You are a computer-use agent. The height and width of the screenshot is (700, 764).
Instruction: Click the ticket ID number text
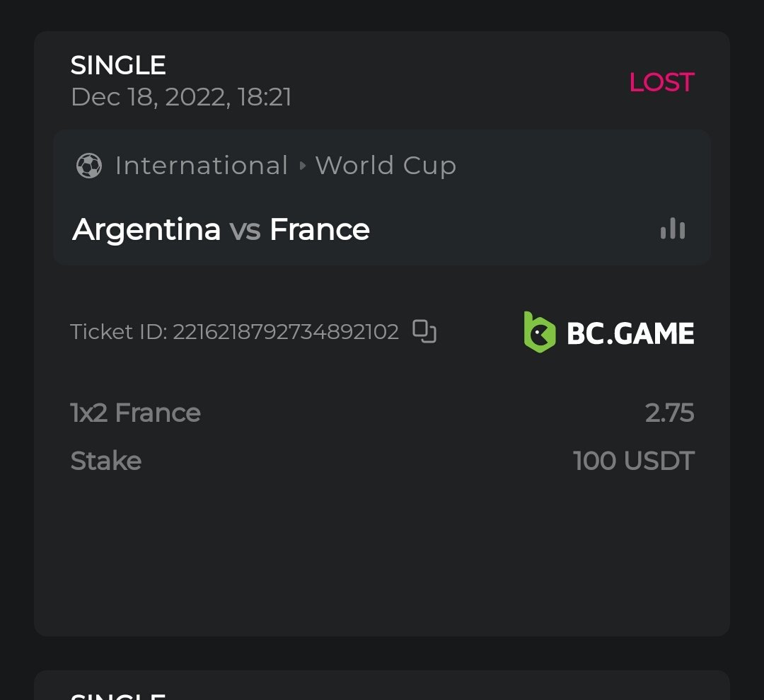tap(286, 332)
